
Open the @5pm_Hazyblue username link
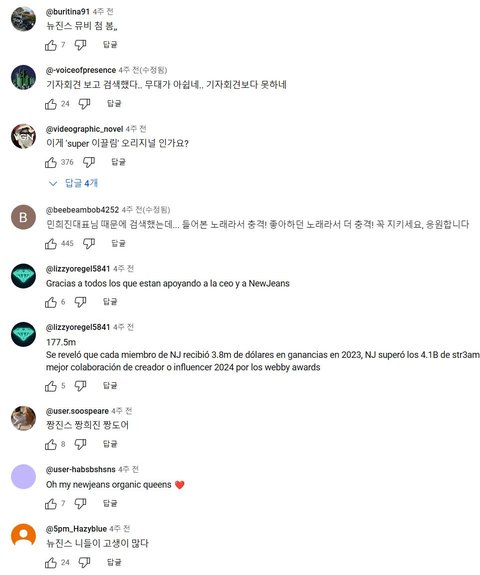[x=76, y=528]
